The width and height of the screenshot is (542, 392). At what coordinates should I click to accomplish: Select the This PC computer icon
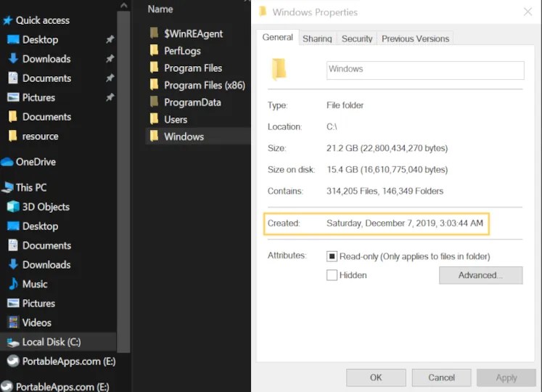[7, 187]
